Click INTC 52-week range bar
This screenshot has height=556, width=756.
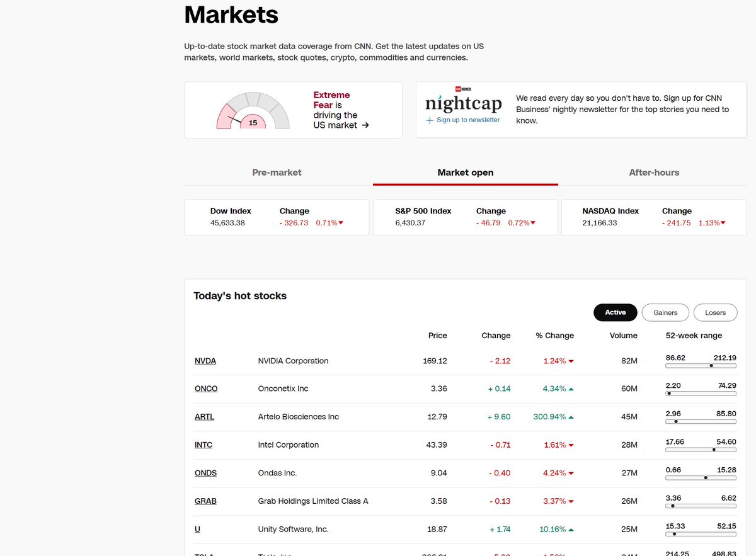pyautogui.click(x=701, y=450)
